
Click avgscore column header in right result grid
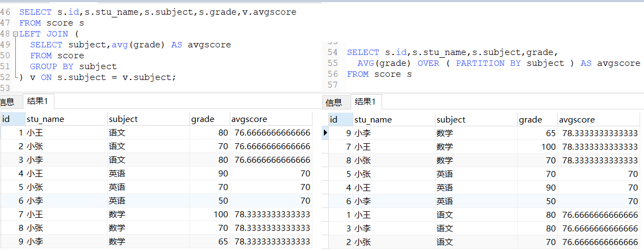tap(599, 120)
